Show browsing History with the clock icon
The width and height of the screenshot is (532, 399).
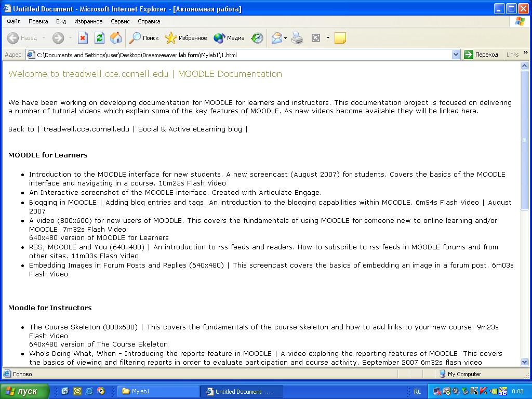(x=257, y=38)
